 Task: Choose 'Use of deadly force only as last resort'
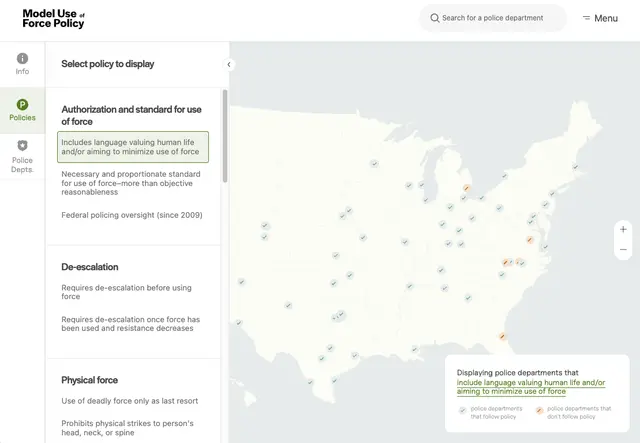pos(130,401)
